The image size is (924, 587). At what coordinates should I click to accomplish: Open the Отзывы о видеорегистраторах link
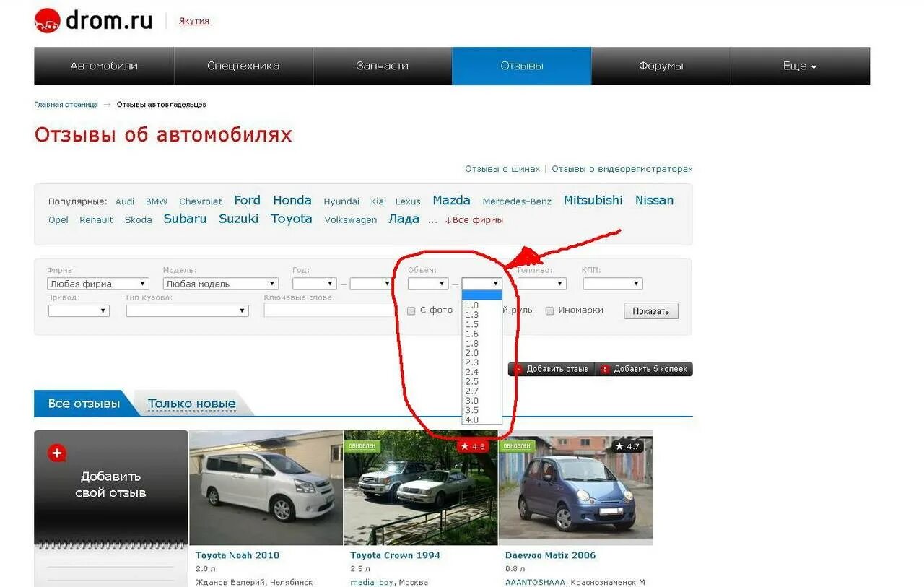622,169
